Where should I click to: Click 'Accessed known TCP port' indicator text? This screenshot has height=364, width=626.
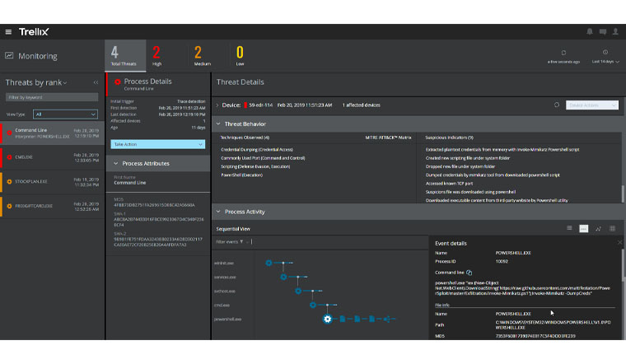click(449, 184)
